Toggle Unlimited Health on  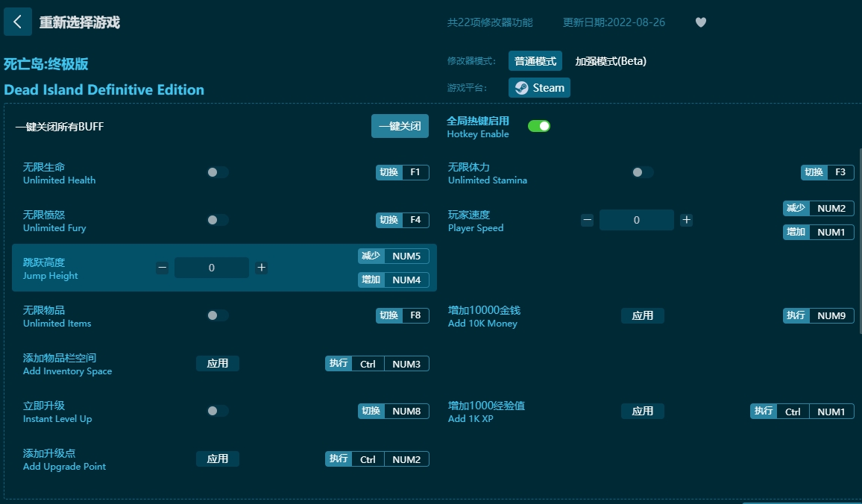pos(217,171)
